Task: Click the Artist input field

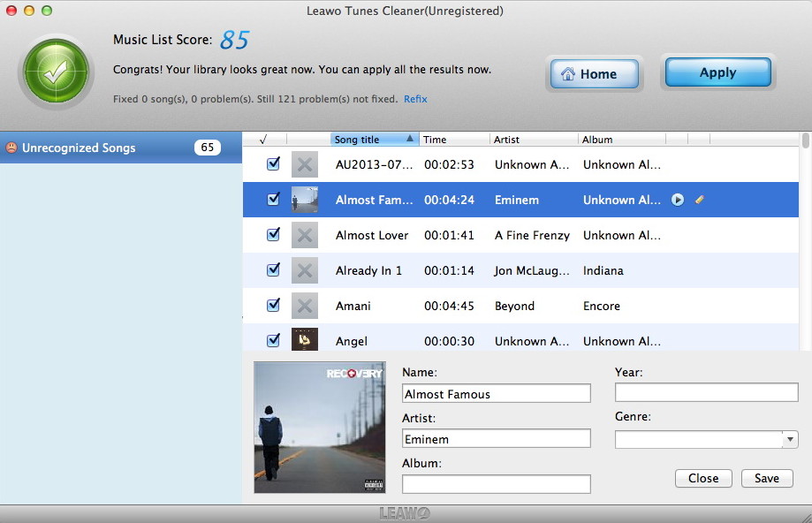Action: 496,438
